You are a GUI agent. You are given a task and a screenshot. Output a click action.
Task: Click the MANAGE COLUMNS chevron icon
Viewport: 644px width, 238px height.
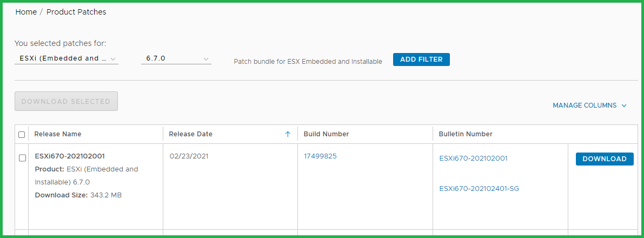(624, 105)
